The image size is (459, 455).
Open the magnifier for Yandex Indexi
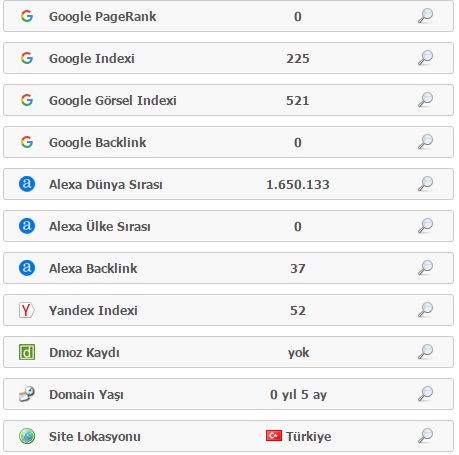click(x=425, y=310)
